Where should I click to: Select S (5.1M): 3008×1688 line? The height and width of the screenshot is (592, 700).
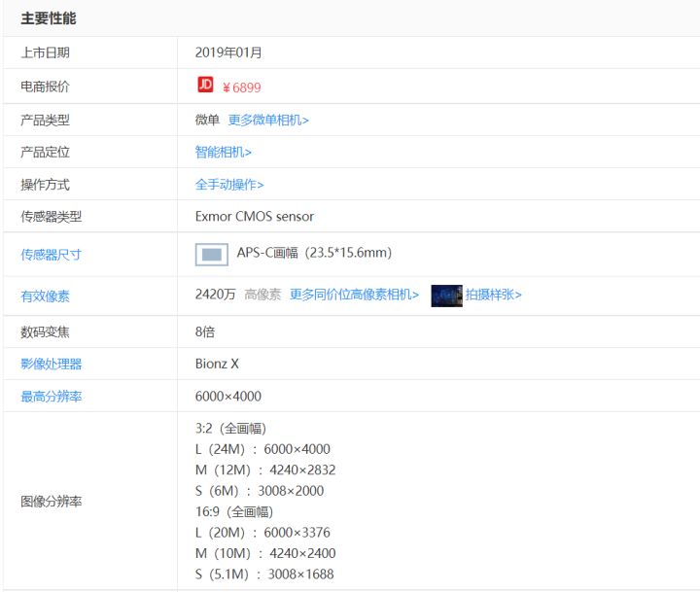pos(264,575)
